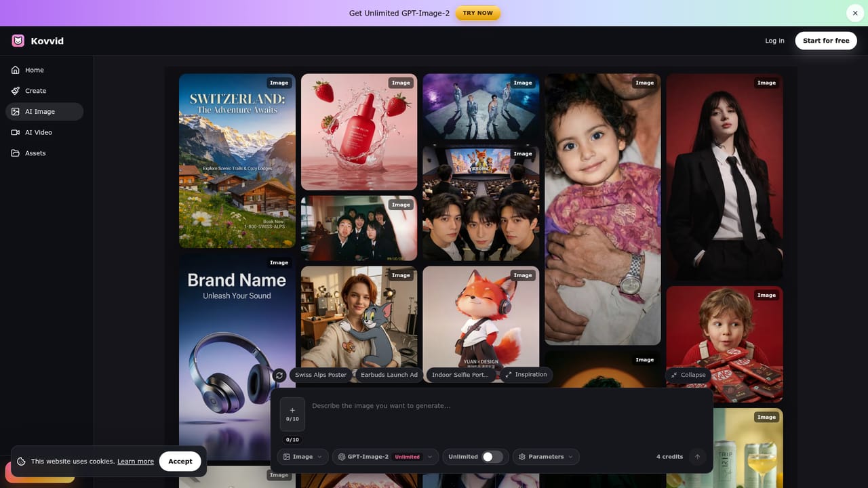The width and height of the screenshot is (868, 488).
Task: Click the Log in link
Action: pyautogui.click(x=774, y=41)
